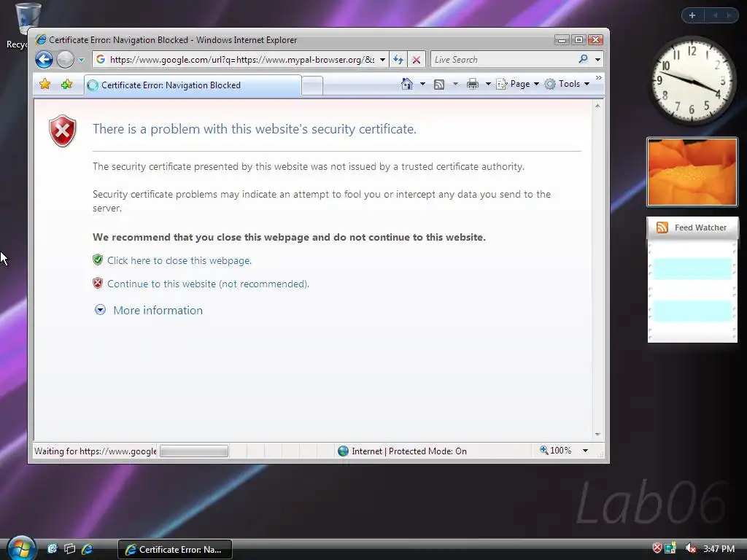Click the Security Center tray icon
Screen dimensions: 747x560
pos(657,548)
